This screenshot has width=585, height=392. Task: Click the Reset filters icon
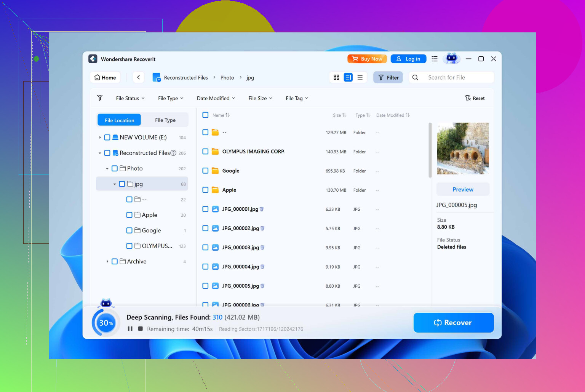tap(475, 98)
